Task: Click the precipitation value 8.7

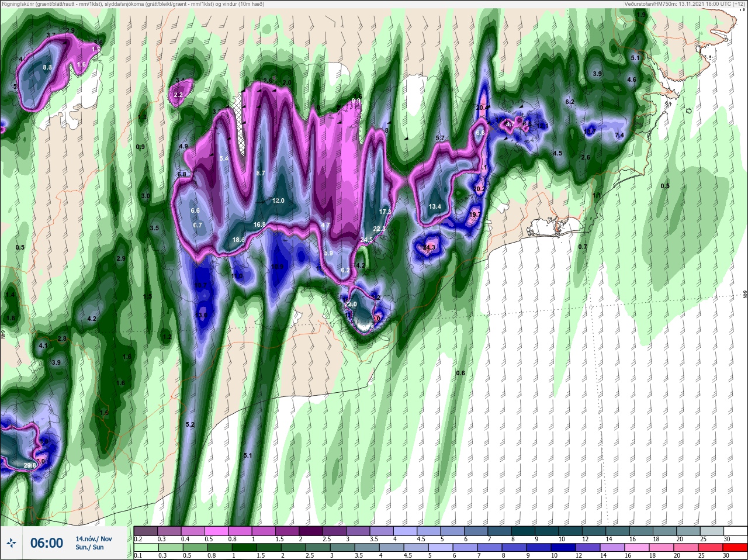Action: click(x=261, y=173)
